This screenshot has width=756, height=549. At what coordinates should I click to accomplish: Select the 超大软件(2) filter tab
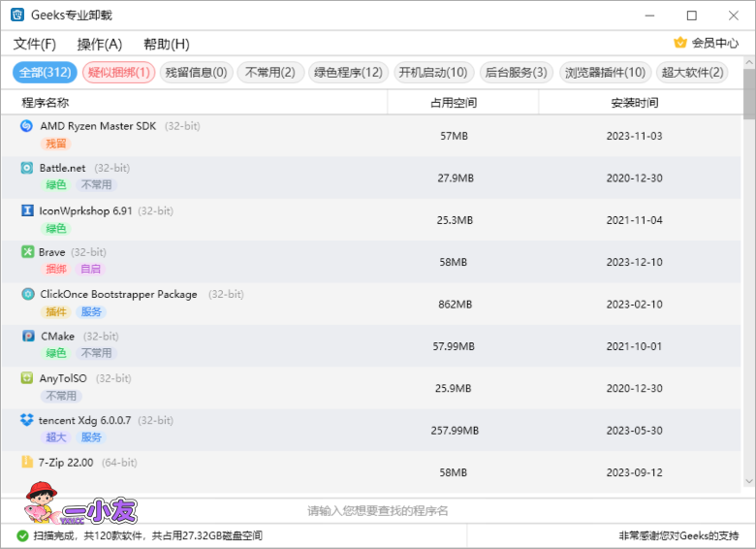(692, 73)
